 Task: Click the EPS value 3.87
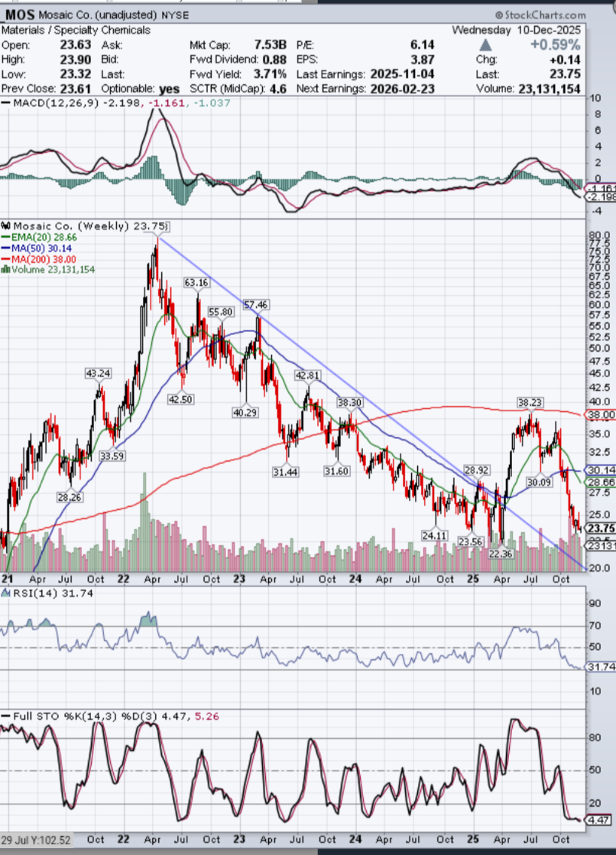pyautogui.click(x=422, y=60)
